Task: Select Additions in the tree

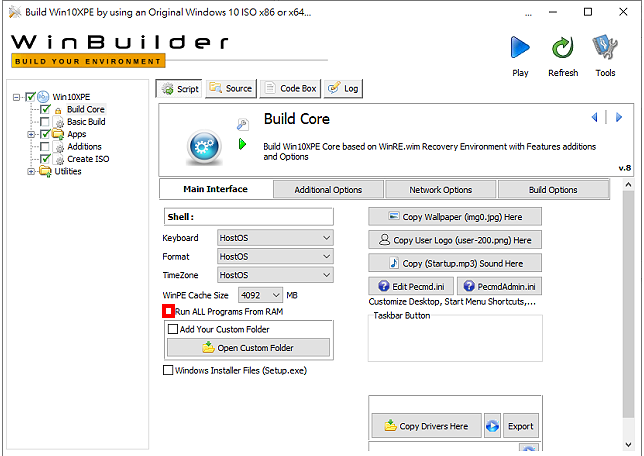Action: tap(84, 146)
